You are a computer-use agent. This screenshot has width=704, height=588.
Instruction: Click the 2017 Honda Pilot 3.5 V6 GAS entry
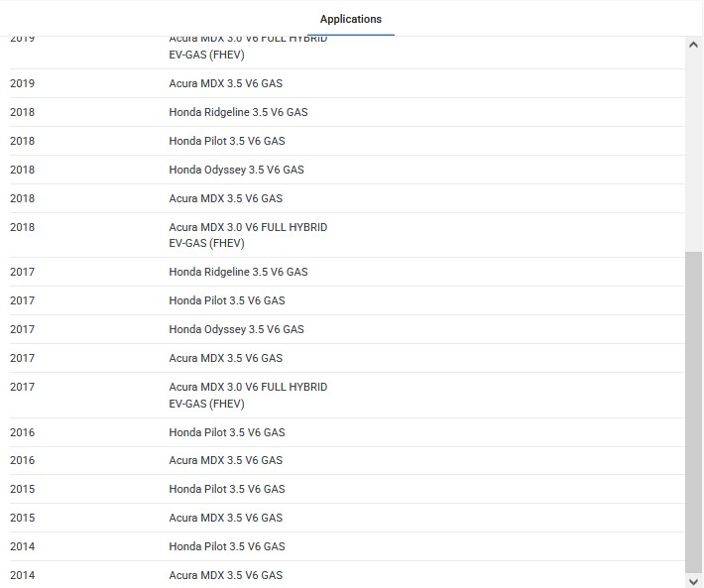click(347, 300)
